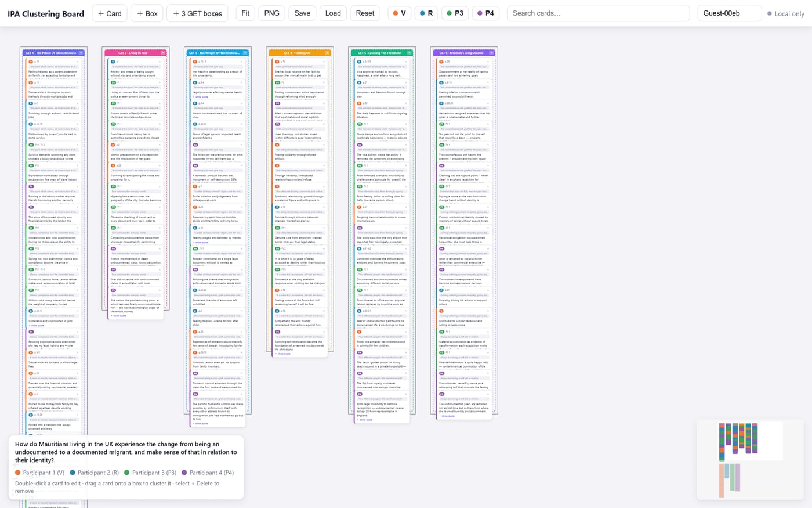This screenshot has width=812, height=508.
Task: Select card 'Surviving through arduous cash-in-hand jobs'
Action: (x=53, y=110)
